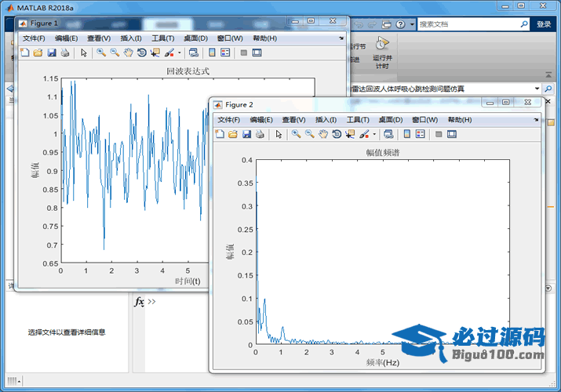The height and width of the screenshot is (392, 561).
Task: Collapse MATLAB toolstrip with arrow button
Action: click(548, 74)
